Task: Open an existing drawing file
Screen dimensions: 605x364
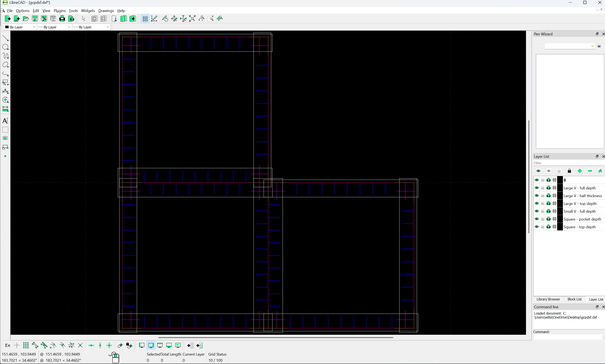Action: coord(26,19)
